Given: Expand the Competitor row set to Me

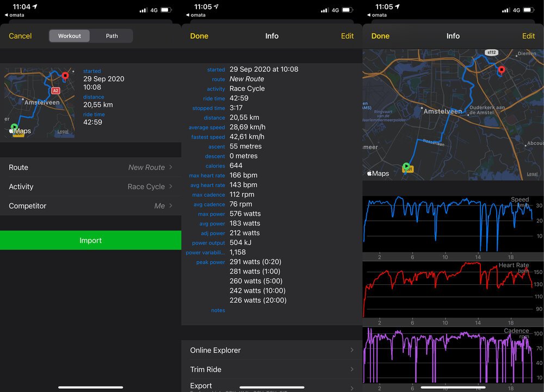Looking at the screenshot, I should coord(91,206).
